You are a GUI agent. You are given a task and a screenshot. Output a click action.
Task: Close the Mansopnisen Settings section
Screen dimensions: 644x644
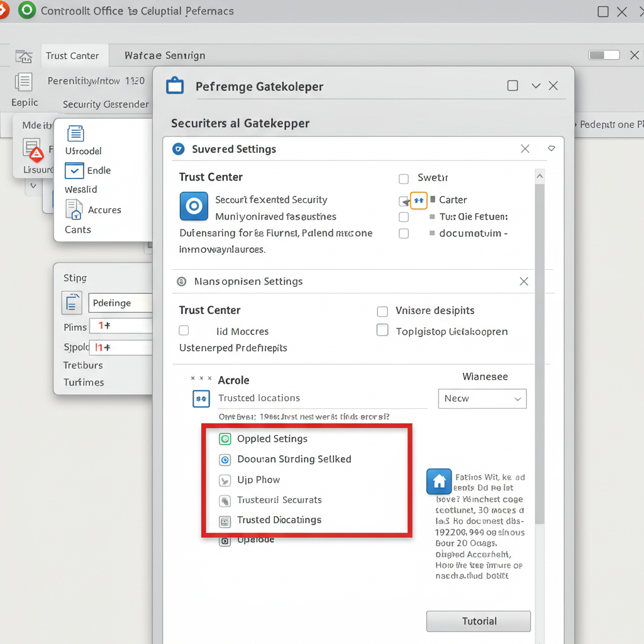[x=524, y=281]
